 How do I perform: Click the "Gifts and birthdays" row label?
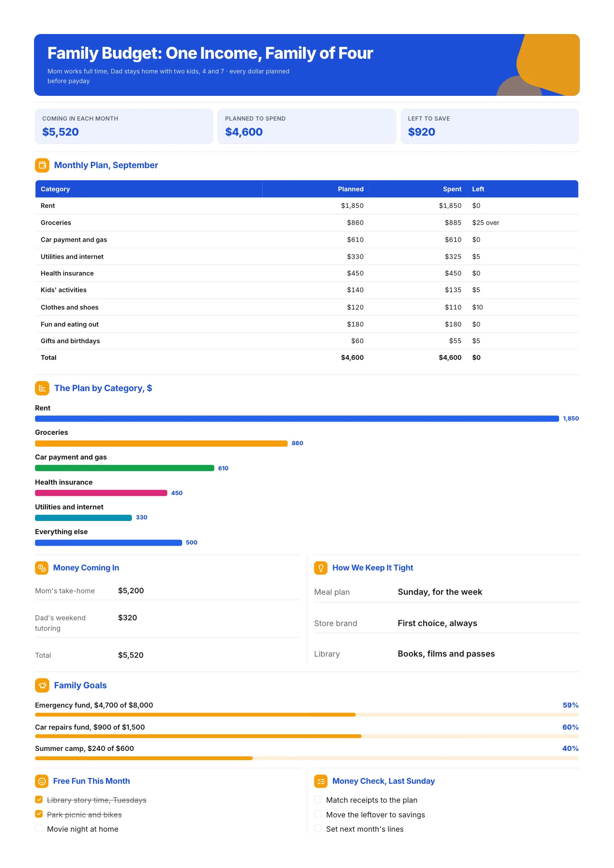pyautogui.click(x=70, y=341)
